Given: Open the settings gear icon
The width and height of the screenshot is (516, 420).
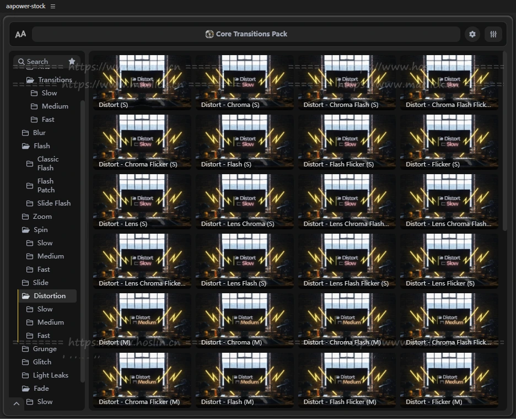Looking at the screenshot, I should [x=472, y=34].
